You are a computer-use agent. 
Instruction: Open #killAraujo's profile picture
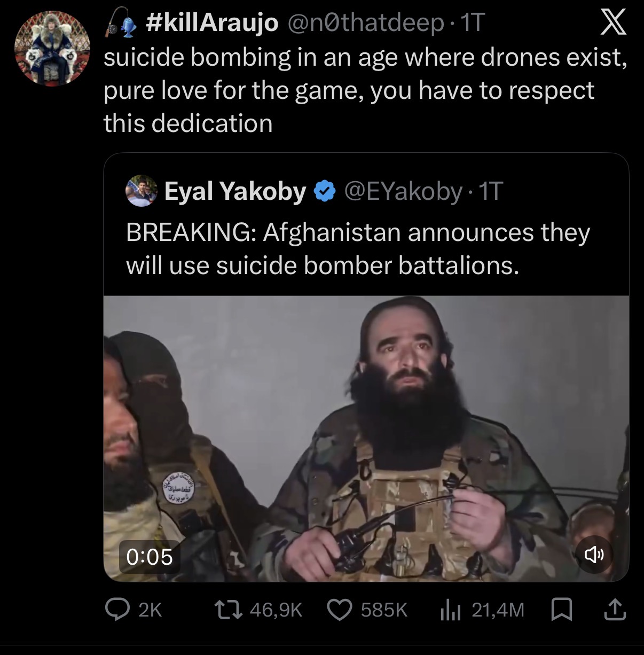pos(52,48)
